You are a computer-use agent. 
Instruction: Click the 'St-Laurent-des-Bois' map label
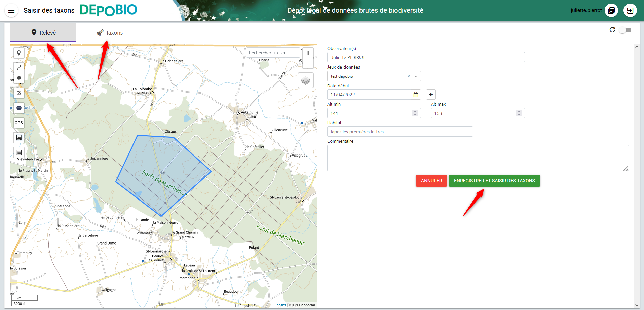pos(286,197)
